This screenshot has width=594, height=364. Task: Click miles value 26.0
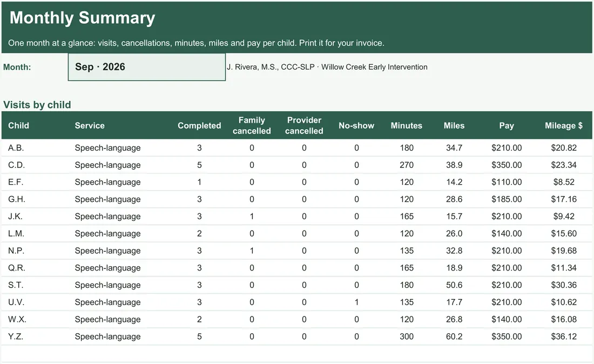pos(454,233)
